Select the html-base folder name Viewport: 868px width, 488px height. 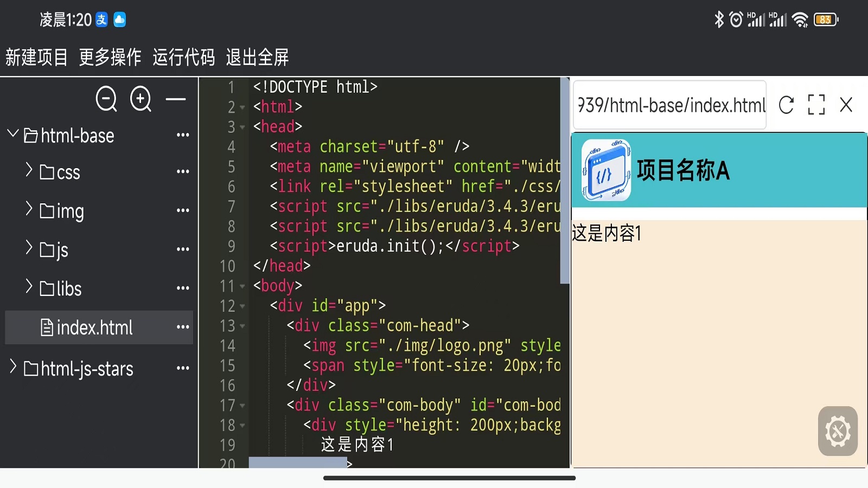click(x=78, y=136)
